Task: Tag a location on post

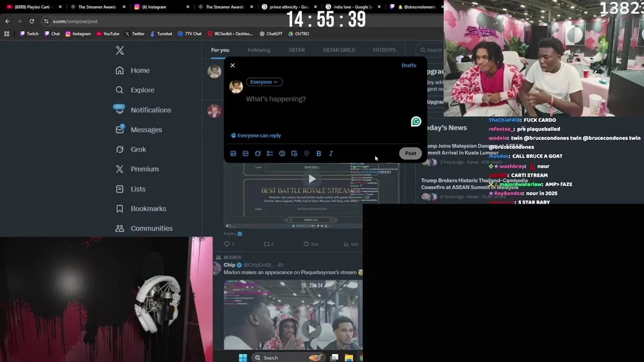Action: [x=306, y=154]
